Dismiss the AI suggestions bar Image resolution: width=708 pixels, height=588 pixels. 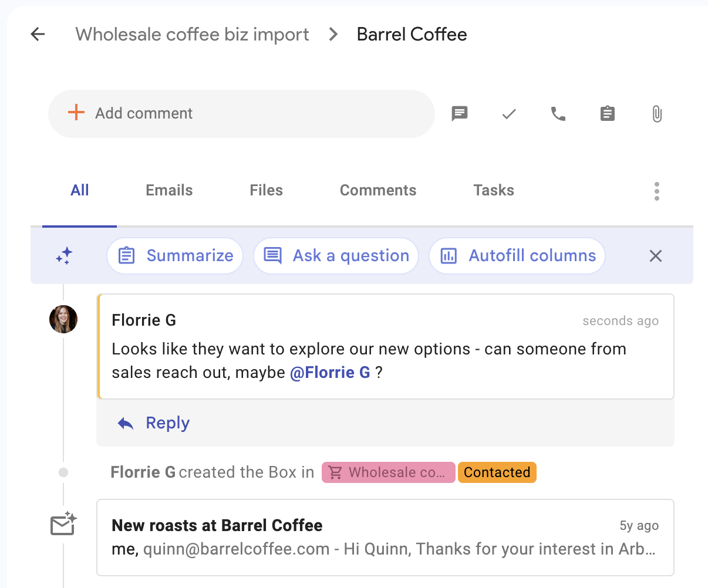656,256
